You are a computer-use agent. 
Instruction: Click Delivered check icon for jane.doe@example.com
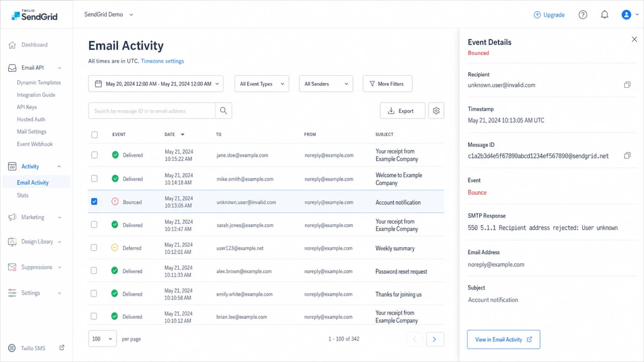tap(115, 155)
